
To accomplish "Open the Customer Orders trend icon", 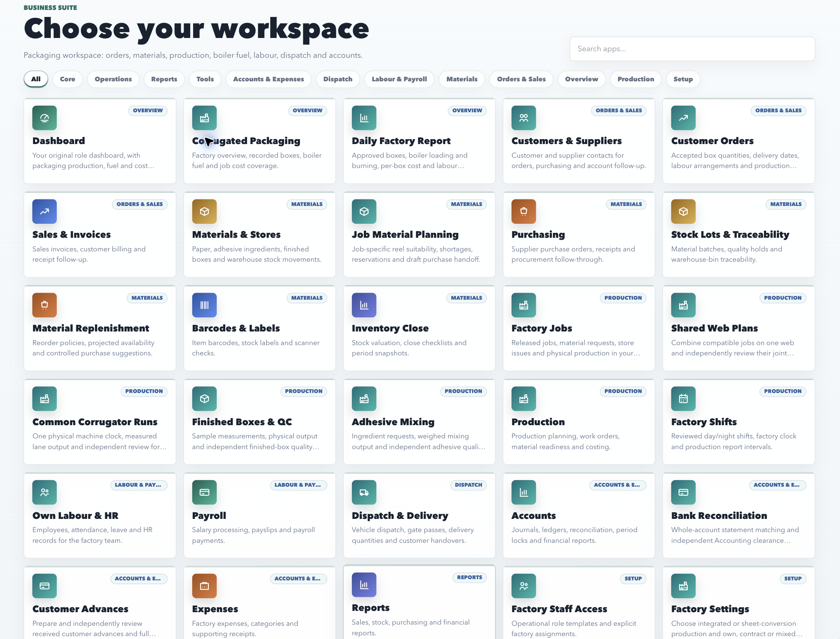I will point(683,118).
